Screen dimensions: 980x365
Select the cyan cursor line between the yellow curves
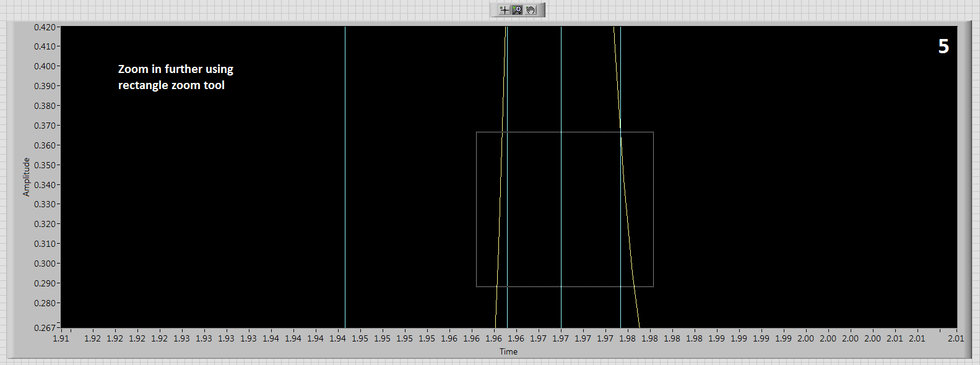pyautogui.click(x=561, y=177)
